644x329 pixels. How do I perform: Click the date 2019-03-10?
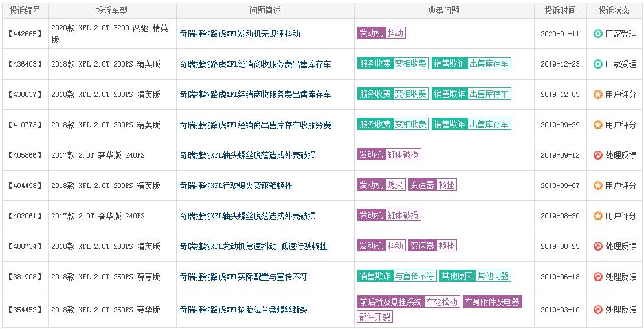(x=560, y=310)
